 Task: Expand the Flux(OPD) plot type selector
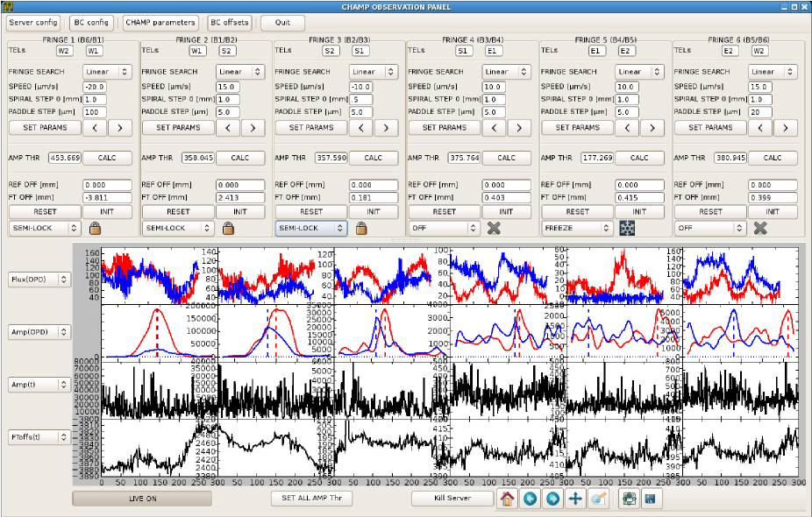[39, 280]
